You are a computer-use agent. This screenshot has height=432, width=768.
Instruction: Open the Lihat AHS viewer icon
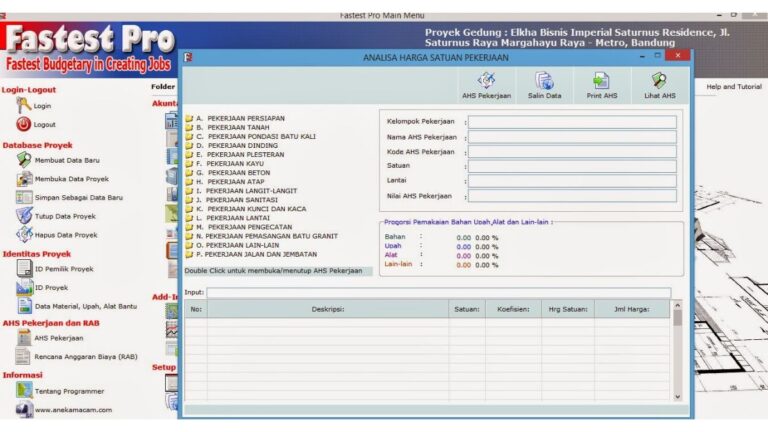[659, 83]
